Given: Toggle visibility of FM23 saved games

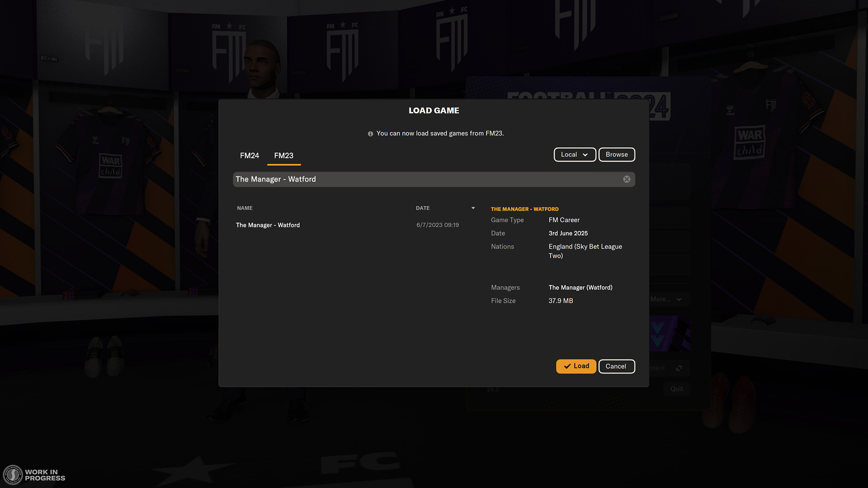Looking at the screenshot, I should click(283, 155).
